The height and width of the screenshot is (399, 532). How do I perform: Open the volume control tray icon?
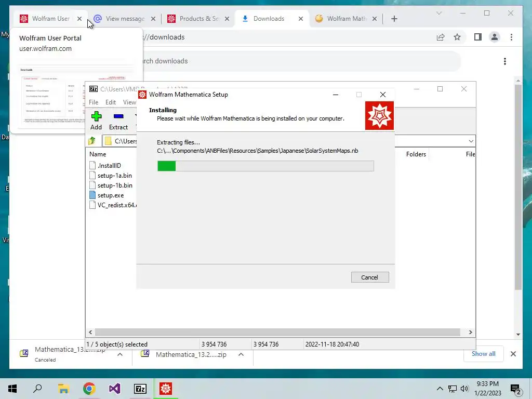[464, 389]
